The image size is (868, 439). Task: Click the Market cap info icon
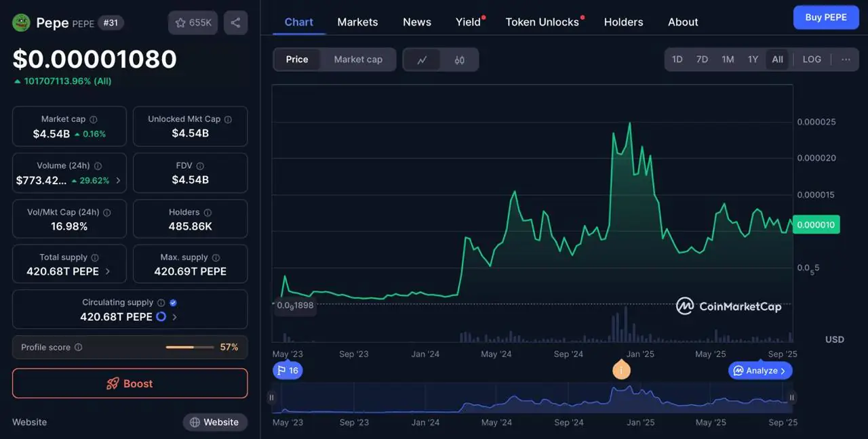(x=94, y=119)
